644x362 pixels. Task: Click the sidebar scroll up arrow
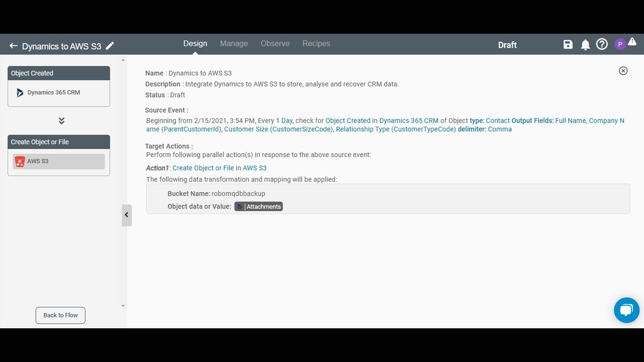(x=123, y=60)
